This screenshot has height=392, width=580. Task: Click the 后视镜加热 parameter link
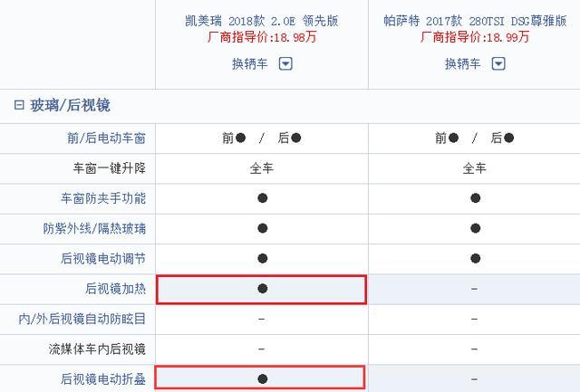pos(115,289)
